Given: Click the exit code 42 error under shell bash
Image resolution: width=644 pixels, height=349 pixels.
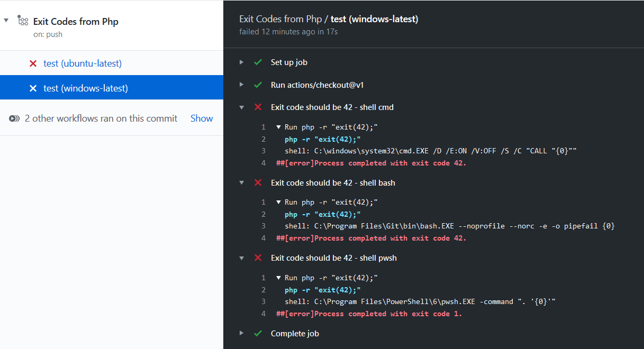Looking at the screenshot, I should point(371,238).
